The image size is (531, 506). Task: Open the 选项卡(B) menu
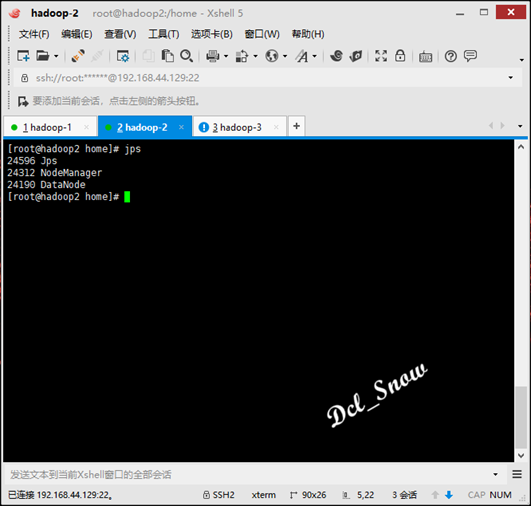tap(212, 34)
